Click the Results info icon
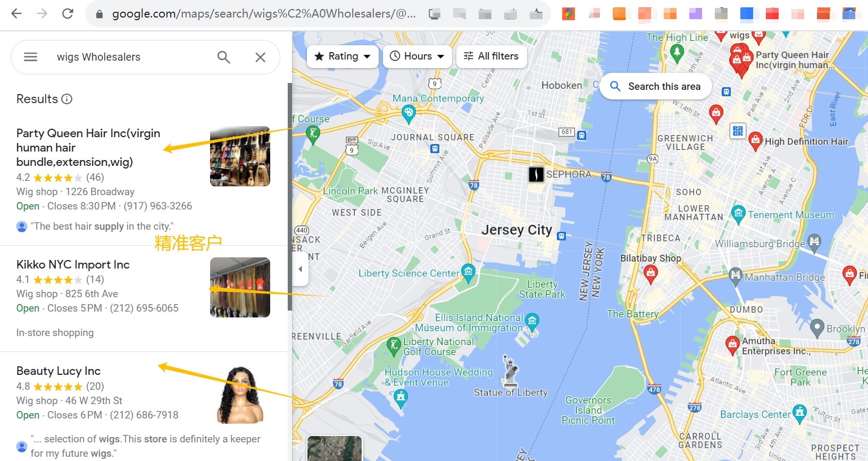This screenshot has width=868, height=461. pyautogui.click(x=66, y=99)
